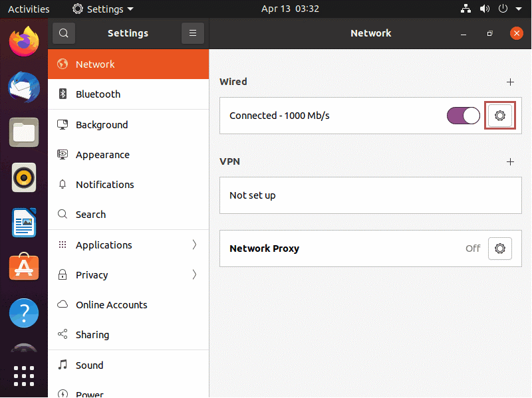The width and height of the screenshot is (532, 398).
Task: Select Appearance in the sidebar
Action: [128, 155]
